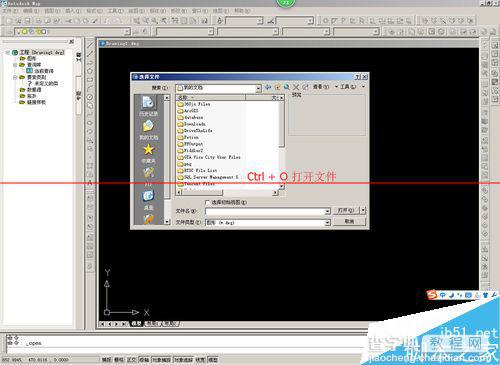Go up one folder level

coord(277,87)
